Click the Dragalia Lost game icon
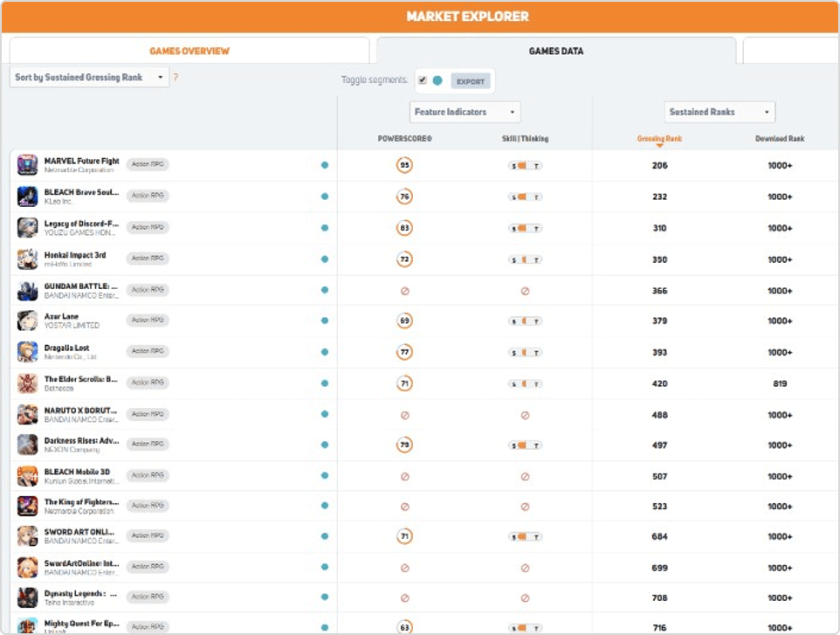The width and height of the screenshot is (840, 635). 28,352
